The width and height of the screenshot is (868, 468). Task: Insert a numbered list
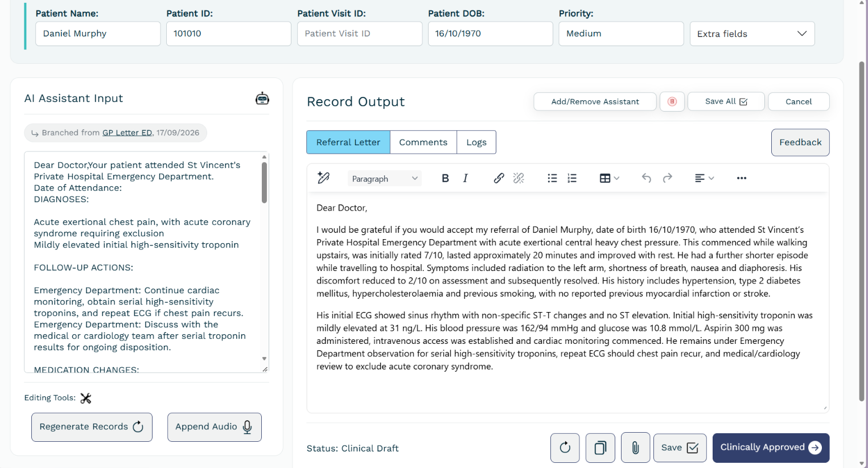[x=572, y=178]
